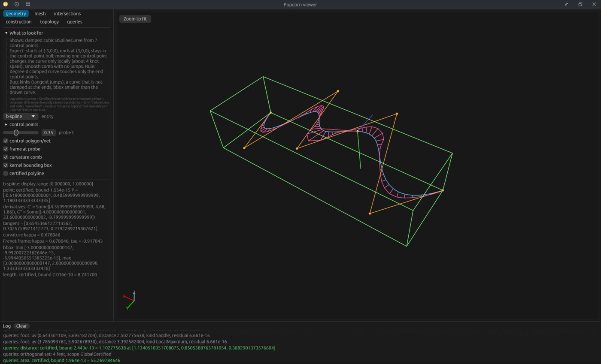Click the four-squares grid icon in title bar
Viewport: 601px width, 364px height.
point(28,4)
